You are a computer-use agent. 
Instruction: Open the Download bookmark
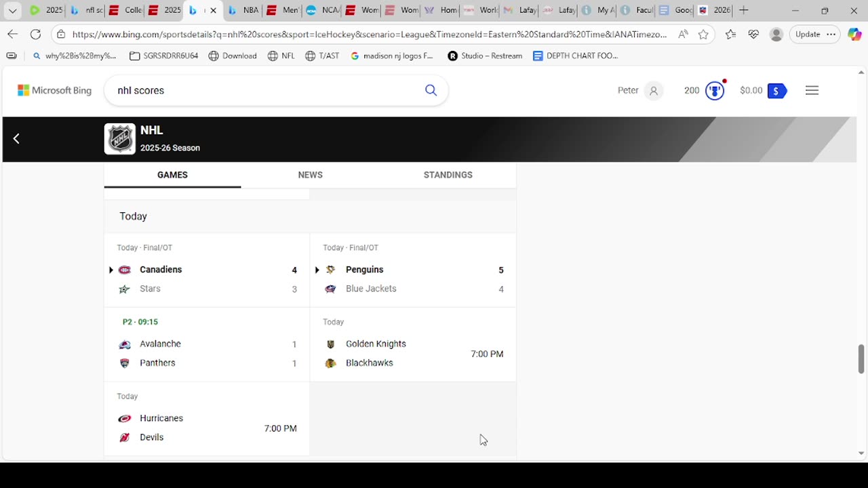coord(233,56)
